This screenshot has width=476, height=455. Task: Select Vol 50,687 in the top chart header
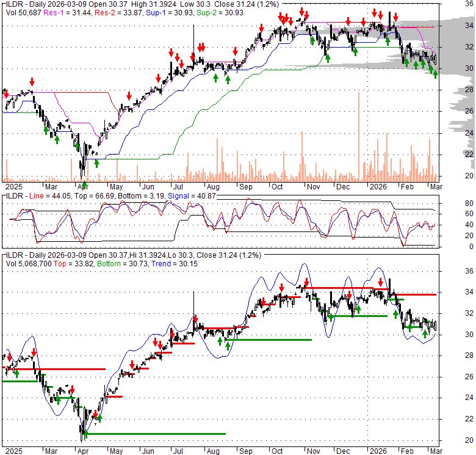tap(23, 13)
